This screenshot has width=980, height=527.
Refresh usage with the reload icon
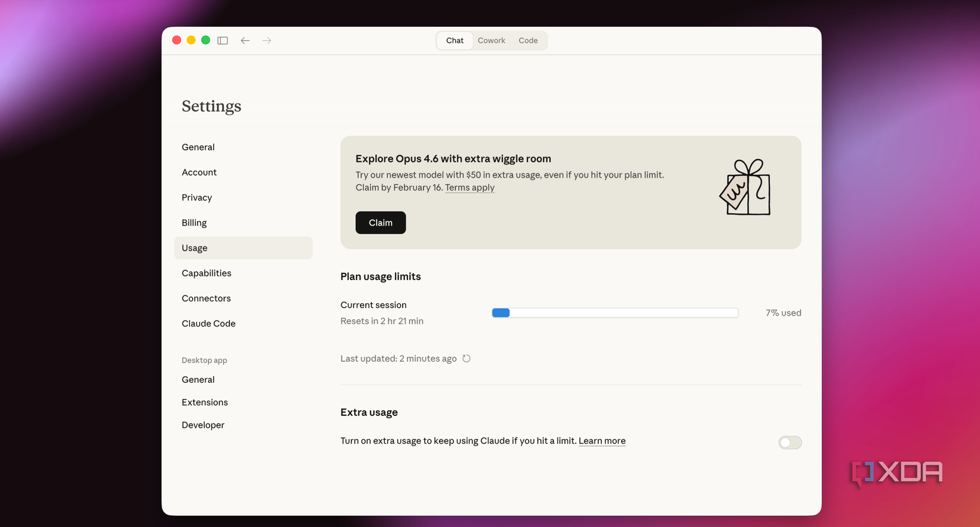pyautogui.click(x=466, y=358)
